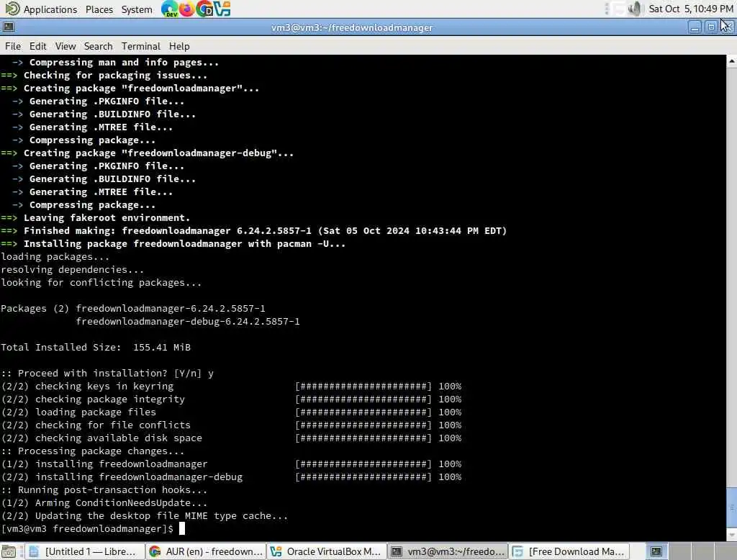Click the terminal titlebar text vm3@vm3:~/freedownloadmanager

(351, 28)
